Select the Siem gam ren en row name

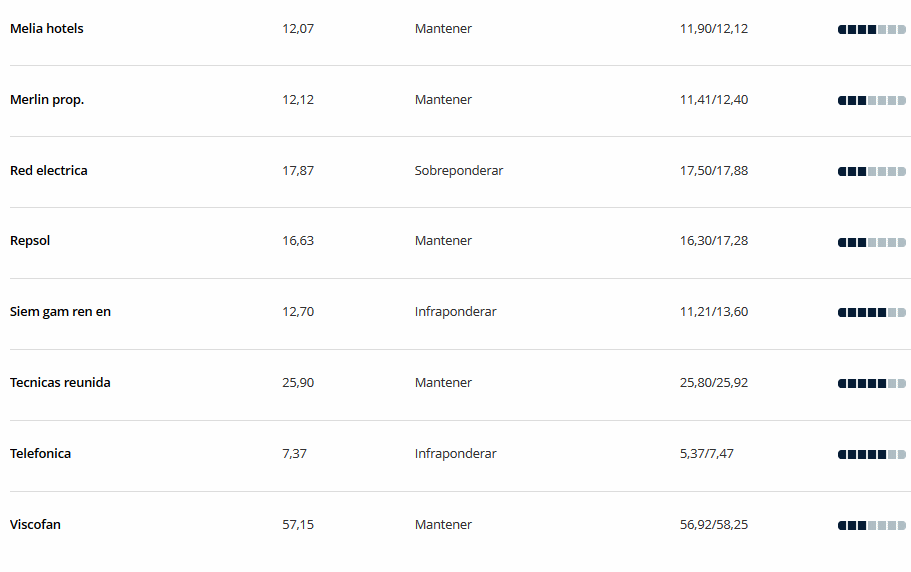60,312
